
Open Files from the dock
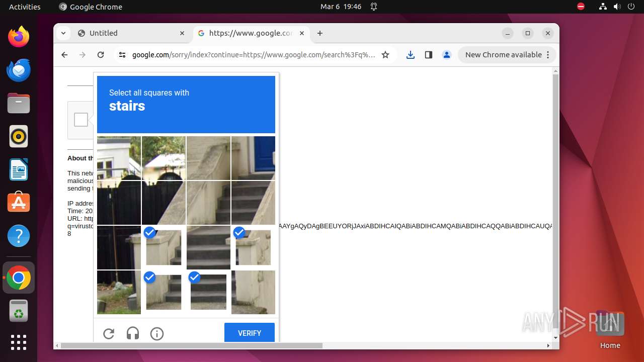pyautogui.click(x=19, y=103)
